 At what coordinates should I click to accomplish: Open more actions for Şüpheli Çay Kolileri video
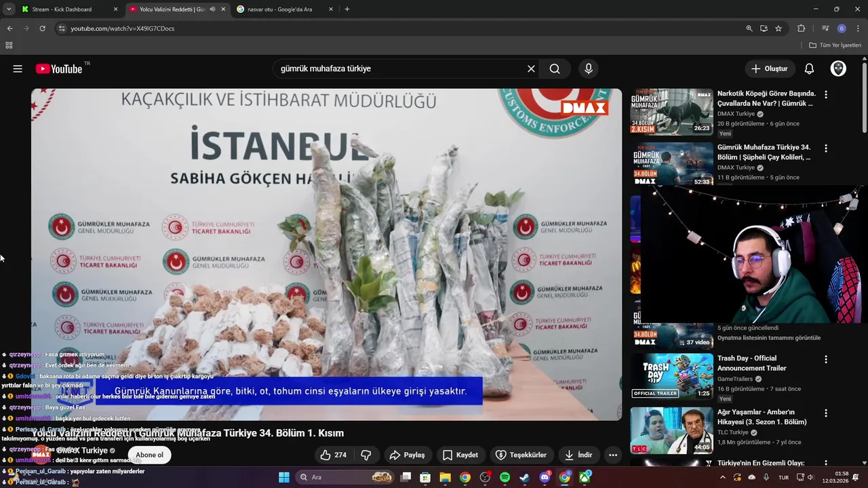tap(825, 148)
